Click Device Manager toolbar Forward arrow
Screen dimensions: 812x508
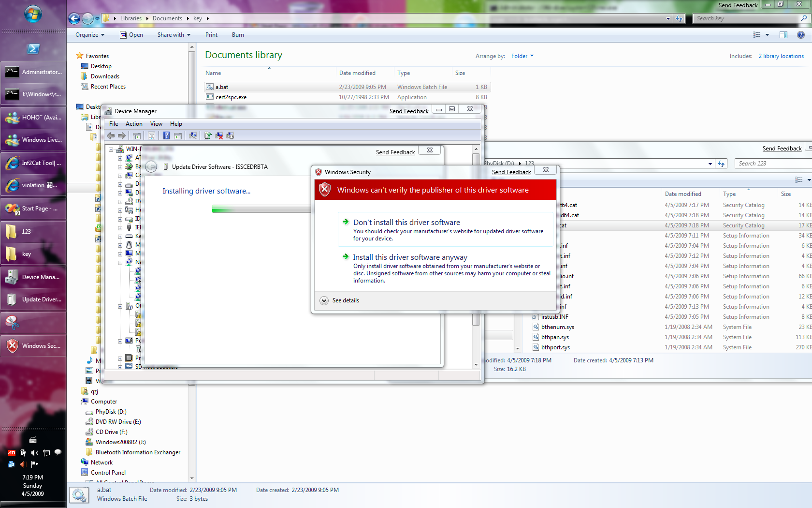pos(122,135)
